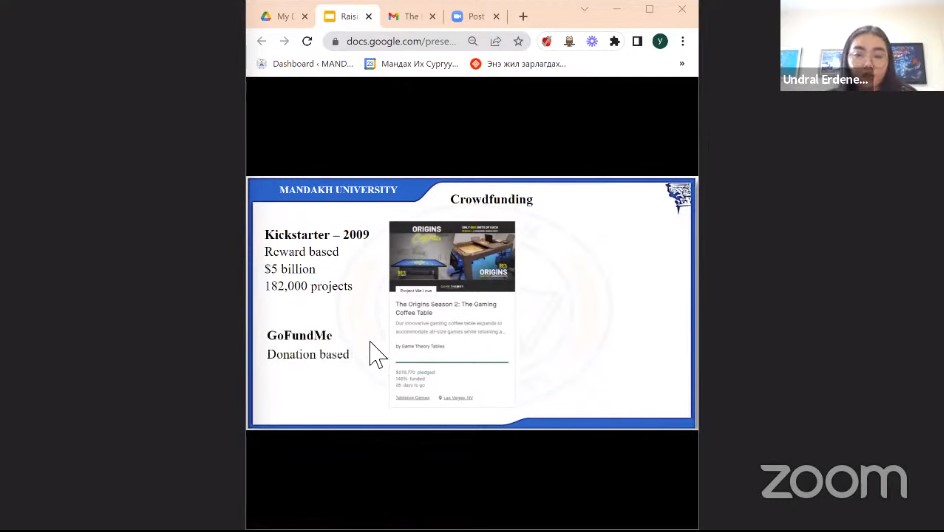This screenshot has height=532, width=944.
Task: Minimize the Chrome window
Action: 616,9
